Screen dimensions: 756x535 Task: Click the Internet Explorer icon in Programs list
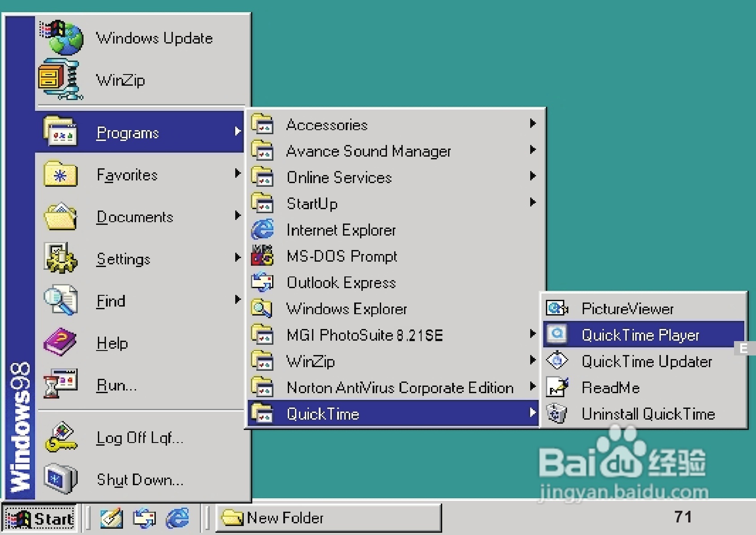point(263,230)
